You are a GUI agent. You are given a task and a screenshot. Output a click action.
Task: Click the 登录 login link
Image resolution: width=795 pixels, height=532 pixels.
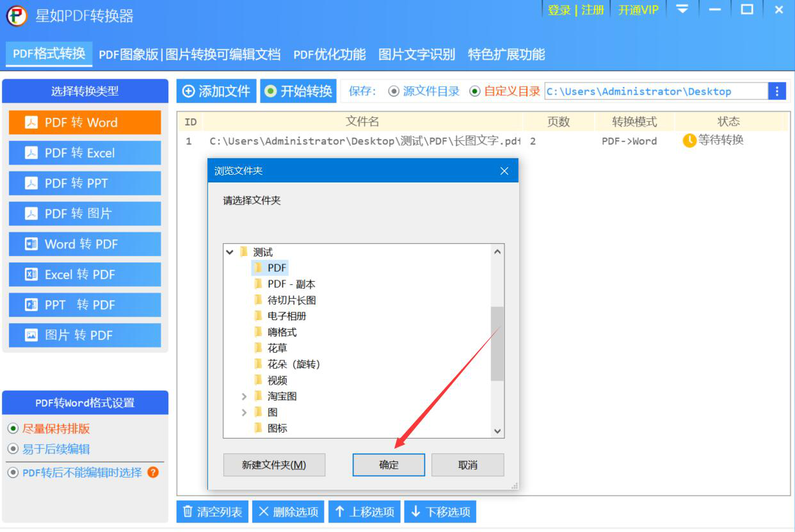click(x=559, y=10)
